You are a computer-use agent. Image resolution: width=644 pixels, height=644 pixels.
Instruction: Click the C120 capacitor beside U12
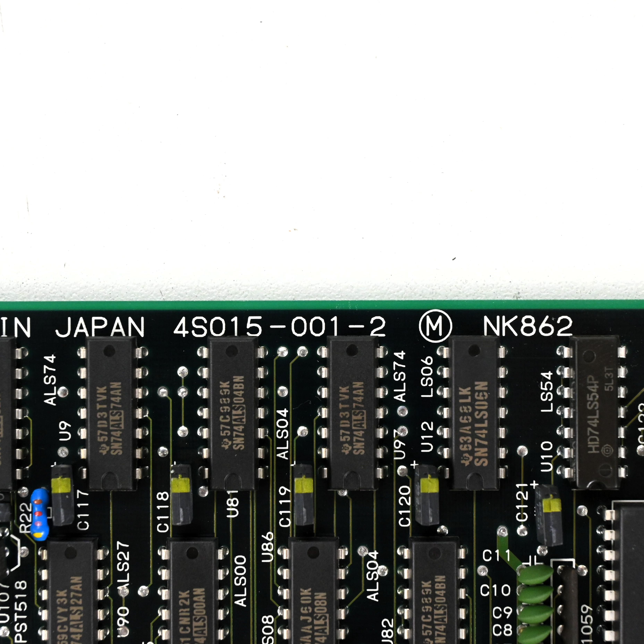427,495
